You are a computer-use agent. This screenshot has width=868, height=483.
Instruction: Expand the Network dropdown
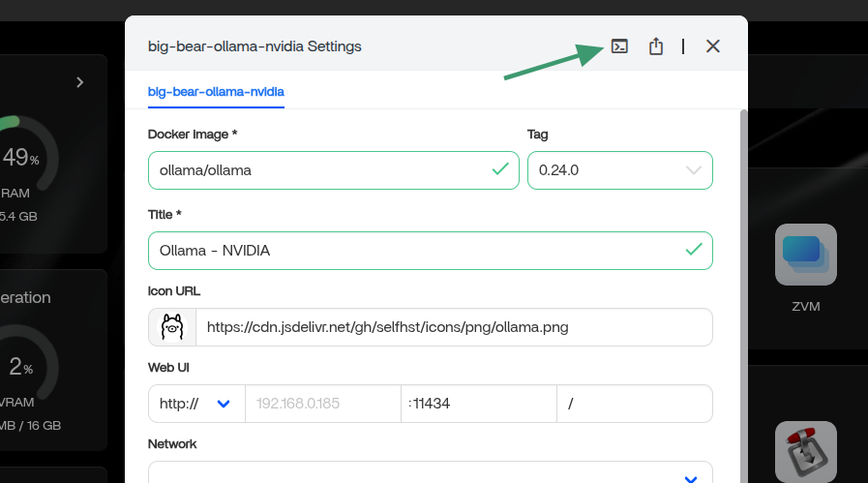pyautogui.click(x=430, y=472)
